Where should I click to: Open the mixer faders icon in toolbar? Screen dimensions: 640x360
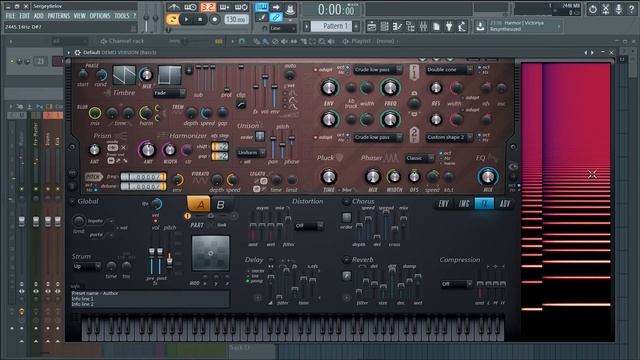point(423,27)
